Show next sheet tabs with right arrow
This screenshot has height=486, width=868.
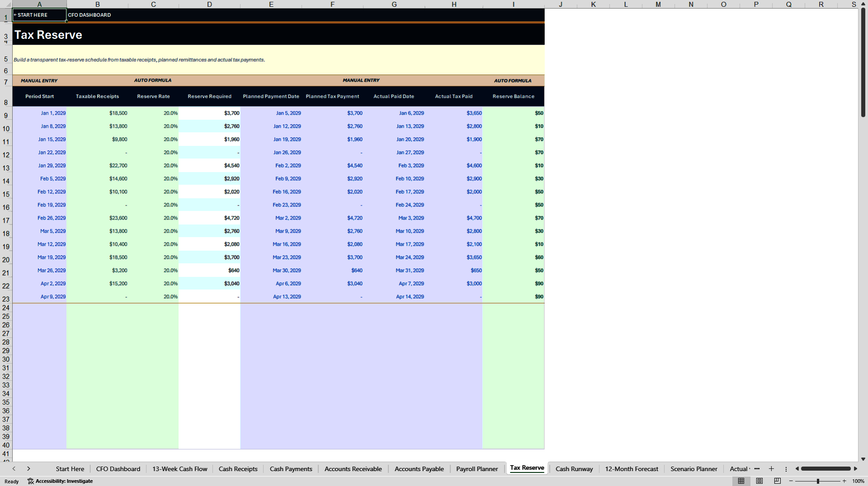(x=28, y=469)
